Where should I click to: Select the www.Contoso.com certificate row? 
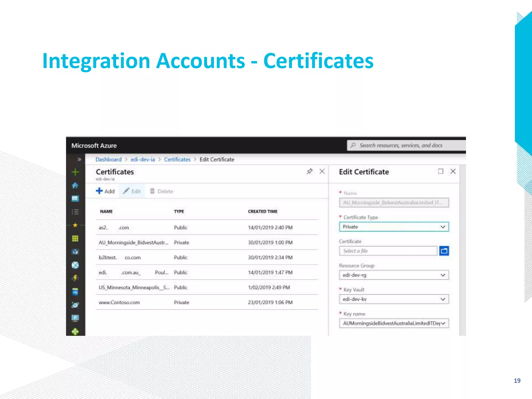(207, 302)
